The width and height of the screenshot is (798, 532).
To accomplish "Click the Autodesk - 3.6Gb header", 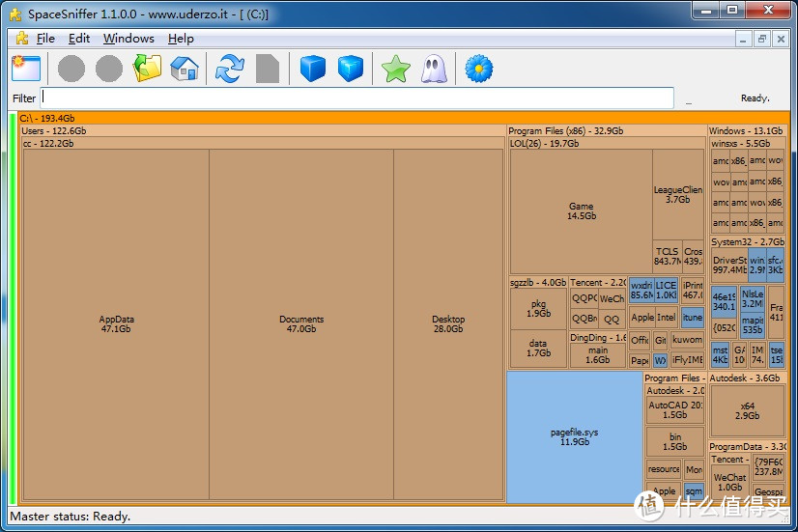I will pos(747,378).
